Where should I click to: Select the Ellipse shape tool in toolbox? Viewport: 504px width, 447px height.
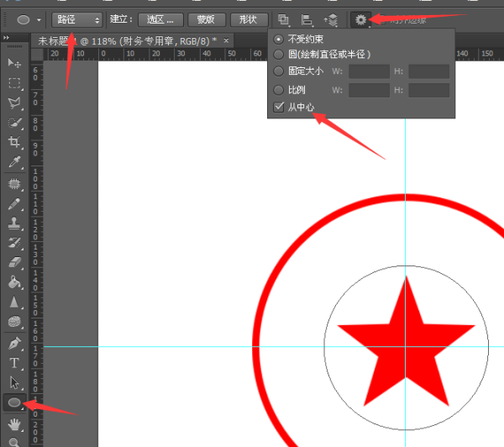tap(14, 402)
